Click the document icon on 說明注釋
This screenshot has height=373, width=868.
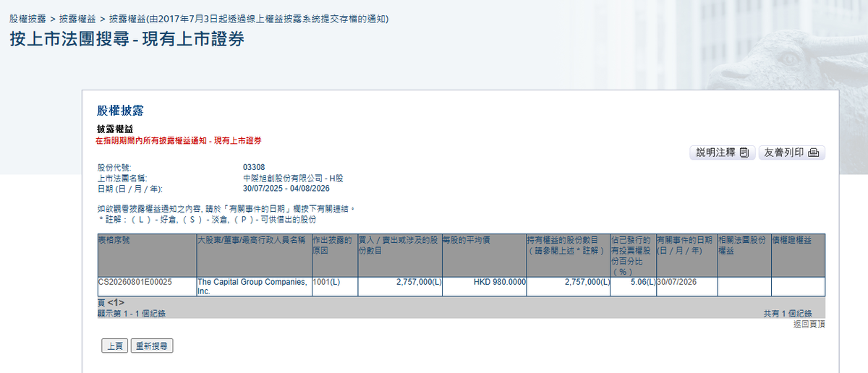pyautogui.click(x=744, y=153)
